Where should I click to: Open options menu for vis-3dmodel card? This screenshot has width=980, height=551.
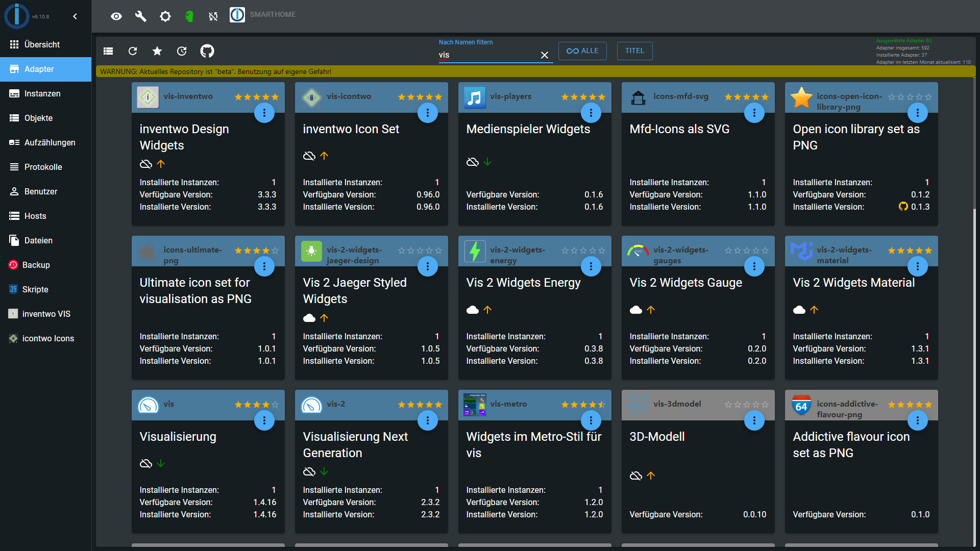pyautogui.click(x=754, y=420)
